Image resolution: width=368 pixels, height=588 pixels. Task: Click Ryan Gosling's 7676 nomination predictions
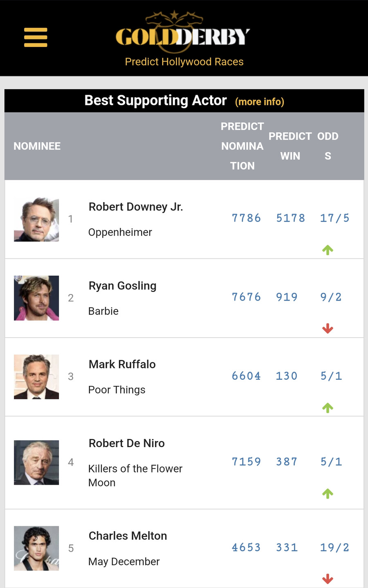[246, 297]
